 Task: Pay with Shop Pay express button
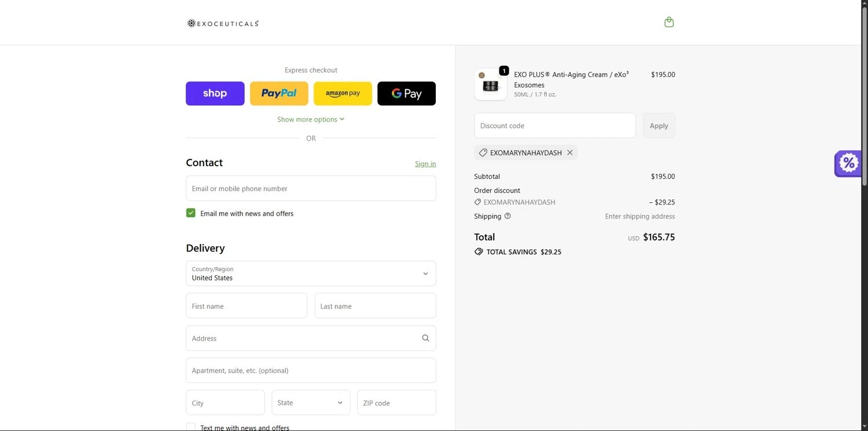[x=215, y=93]
